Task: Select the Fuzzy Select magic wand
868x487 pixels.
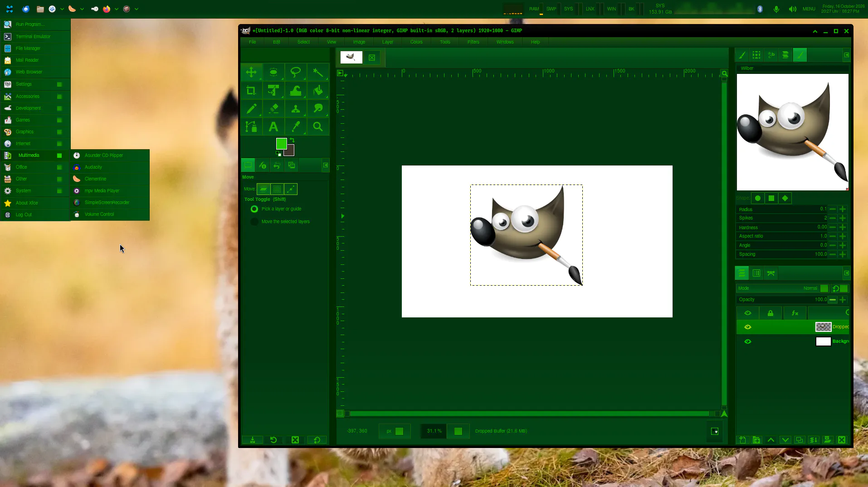Action: click(318, 73)
